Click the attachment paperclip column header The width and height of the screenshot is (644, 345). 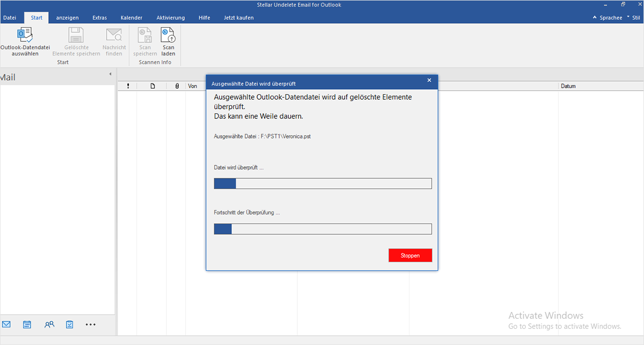click(x=177, y=86)
